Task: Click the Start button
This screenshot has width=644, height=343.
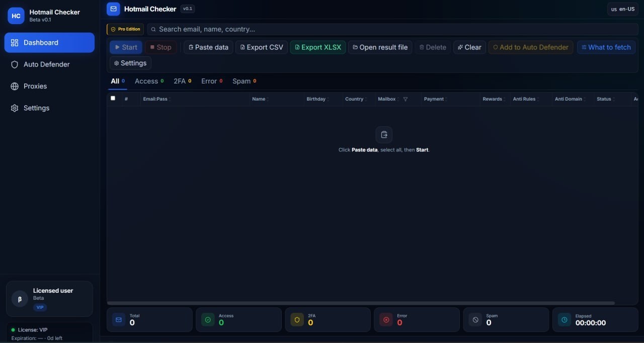Action: 126,47
